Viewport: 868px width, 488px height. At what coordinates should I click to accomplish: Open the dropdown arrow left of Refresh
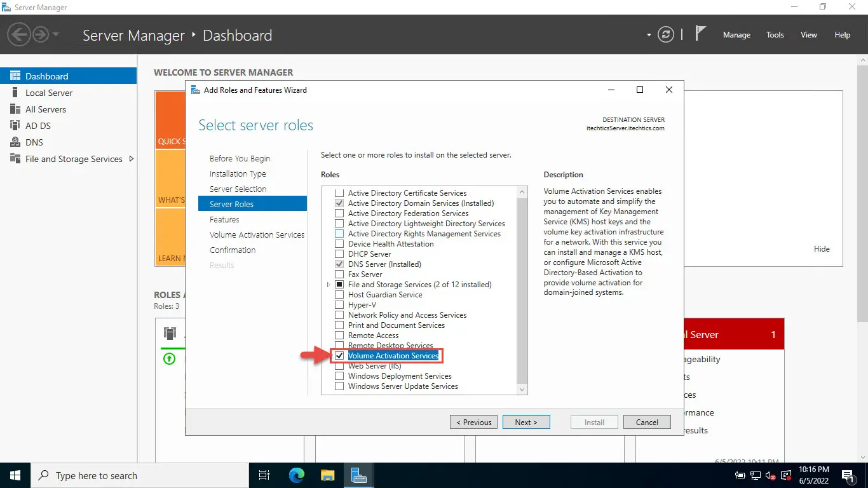[x=649, y=35]
